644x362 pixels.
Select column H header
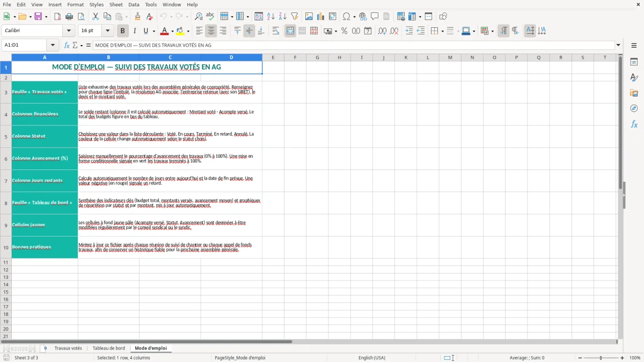(339, 57)
